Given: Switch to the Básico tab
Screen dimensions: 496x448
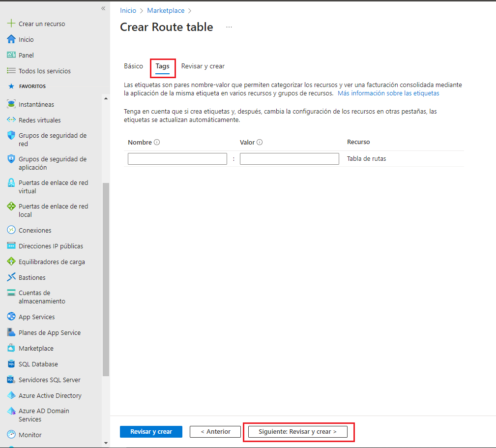Looking at the screenshot, I should 133,66.
